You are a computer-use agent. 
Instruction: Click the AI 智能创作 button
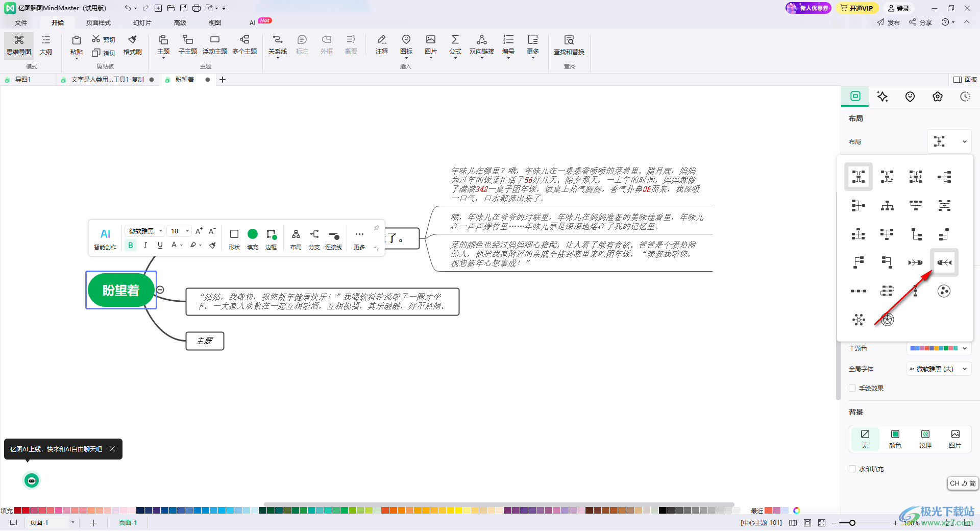pos(105,239)
